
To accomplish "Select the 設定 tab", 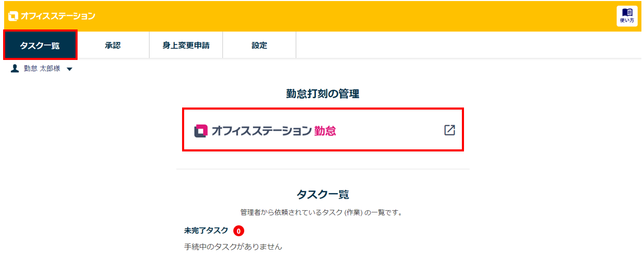I will 260,45.
